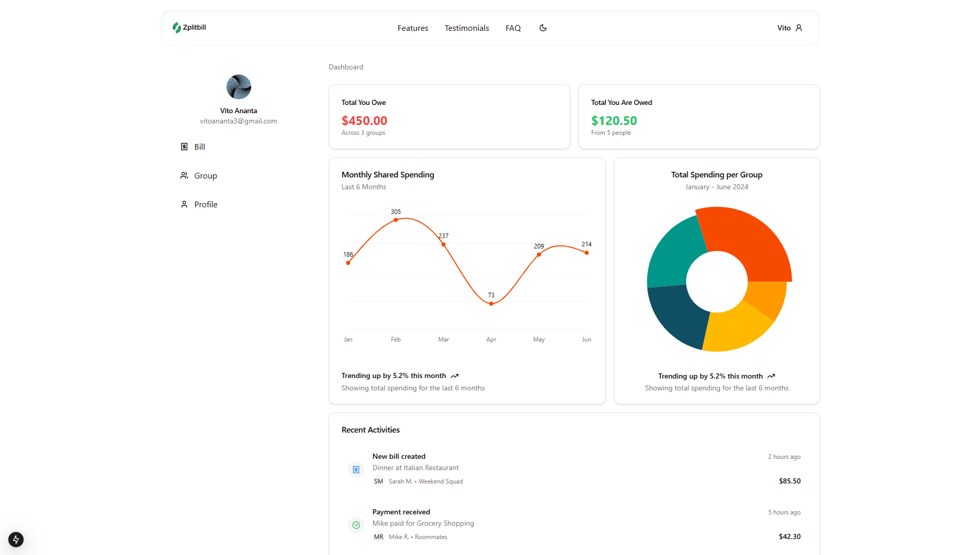980x555 pixels.
Task: Open the Testimonials navigation item
Action: (x=466, y=28)
